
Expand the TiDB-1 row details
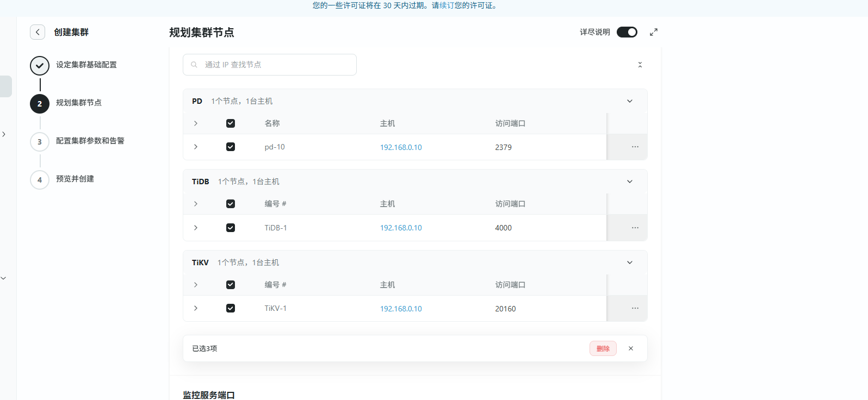196,228
